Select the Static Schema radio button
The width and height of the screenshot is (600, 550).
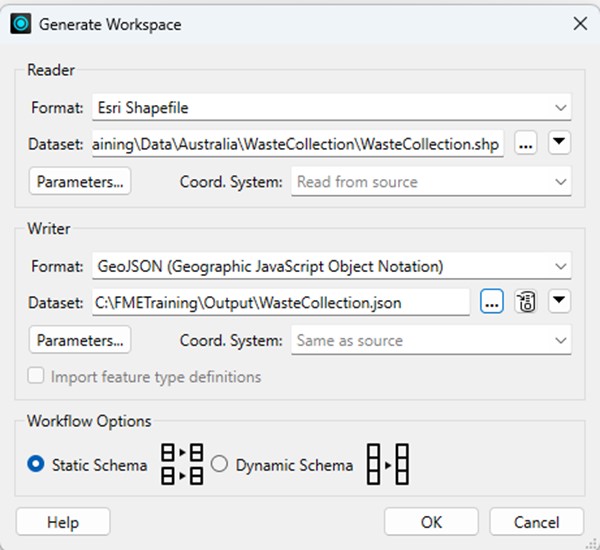pos(35,465)
